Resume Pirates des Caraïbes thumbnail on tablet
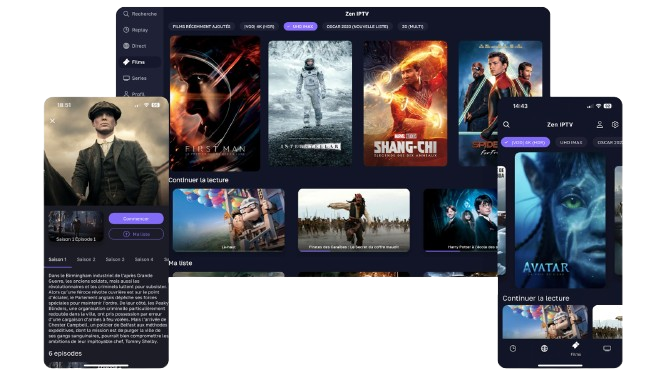 (354, 220)
